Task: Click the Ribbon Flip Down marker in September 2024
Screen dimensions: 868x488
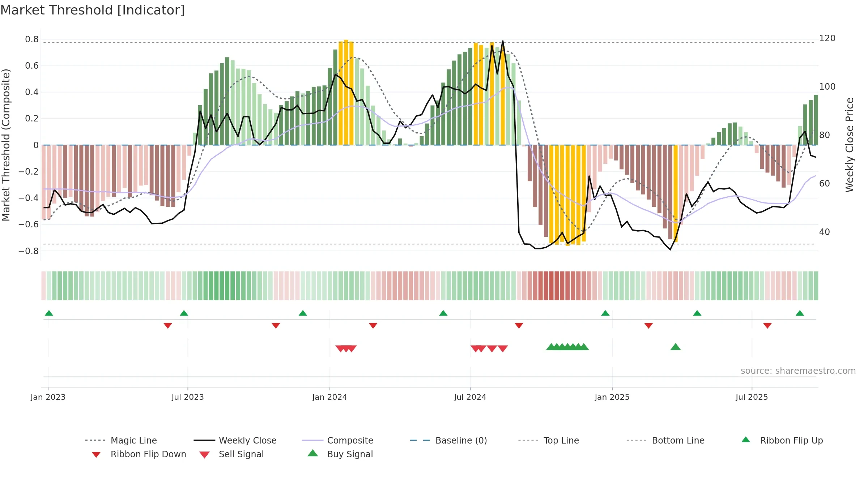Action: click(519, 326)
